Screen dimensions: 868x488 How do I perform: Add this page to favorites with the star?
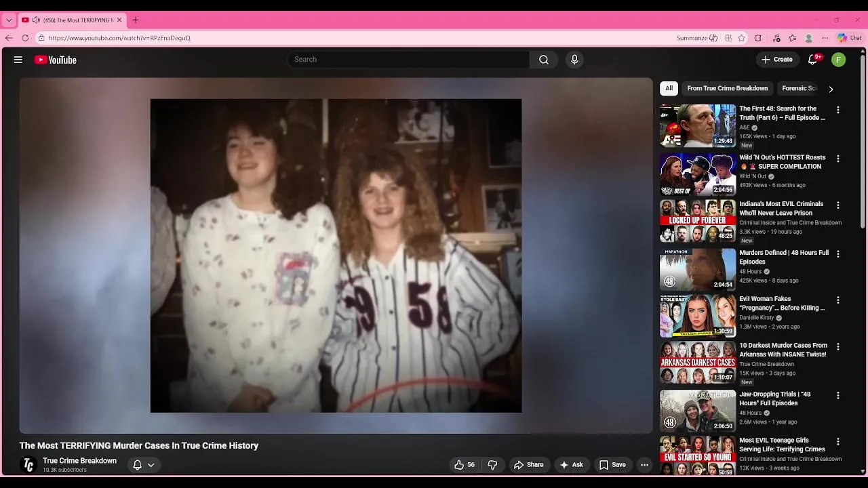coord(742,38)
